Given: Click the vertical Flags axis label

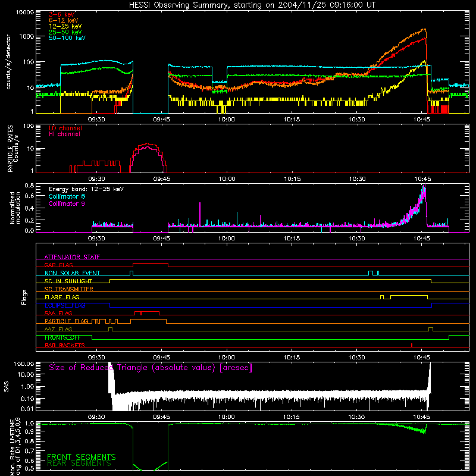Looking at the screenshot, I should pos(24,297).
